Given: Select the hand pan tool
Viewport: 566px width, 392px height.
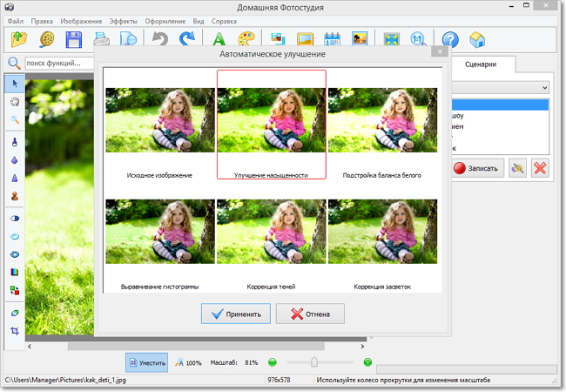Looking at the screenshot, I should (15, 101).
